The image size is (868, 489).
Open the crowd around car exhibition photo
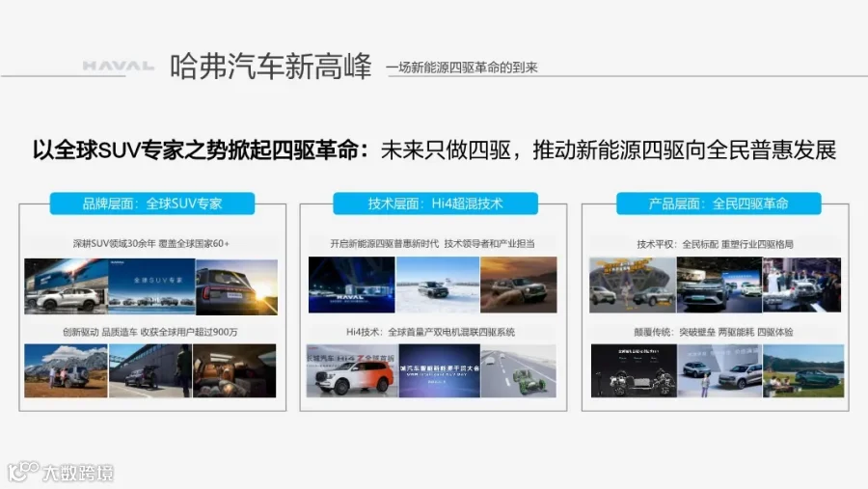801,285
